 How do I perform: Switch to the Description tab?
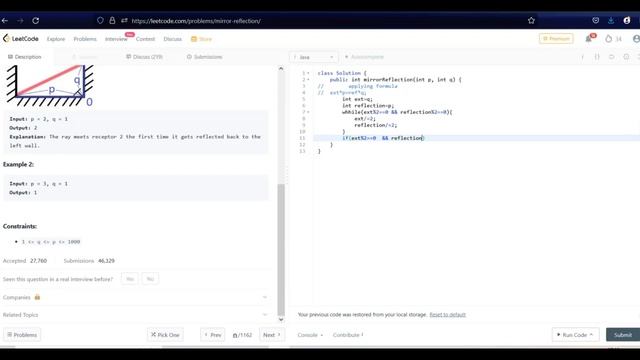pos(25,57)
